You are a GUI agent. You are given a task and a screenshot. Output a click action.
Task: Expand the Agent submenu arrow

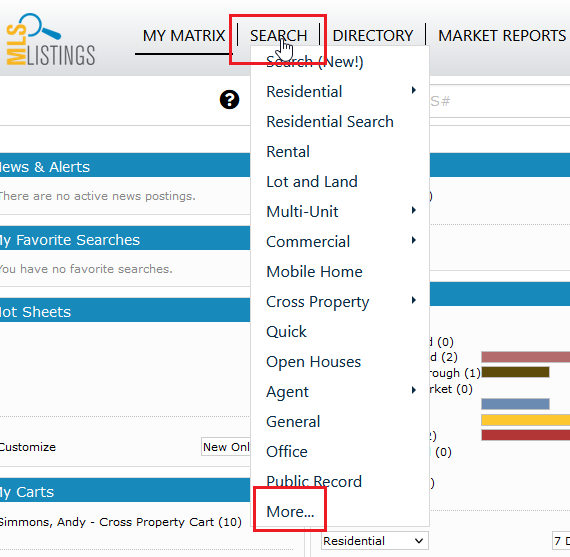coord(414,390)
